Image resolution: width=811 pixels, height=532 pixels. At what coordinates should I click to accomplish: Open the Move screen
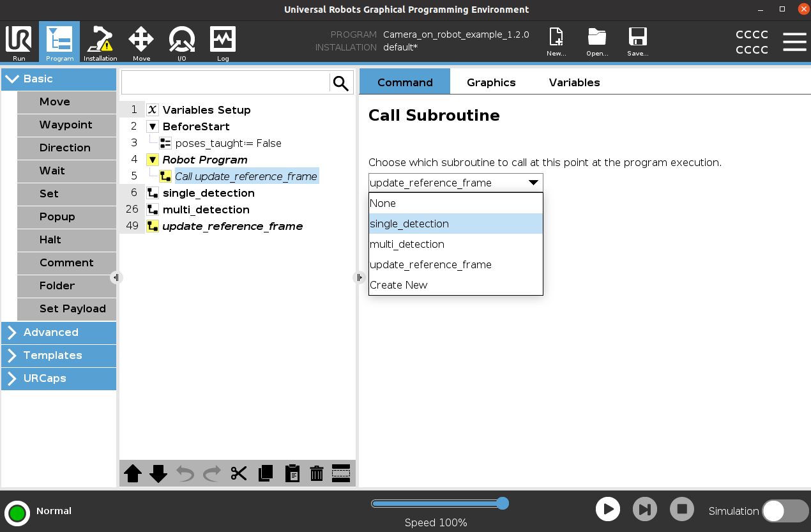pos(141,42)
